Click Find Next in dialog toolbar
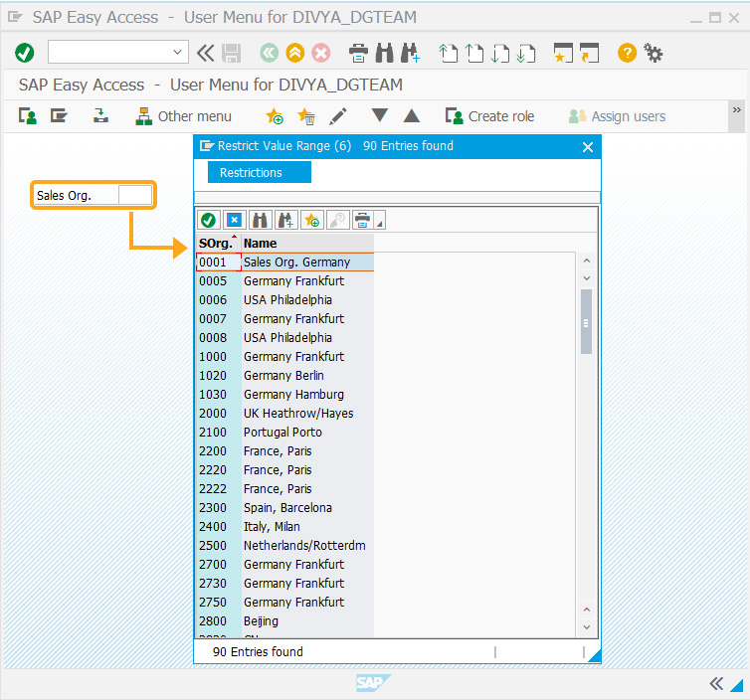750x700 pixels. [285, 221]
